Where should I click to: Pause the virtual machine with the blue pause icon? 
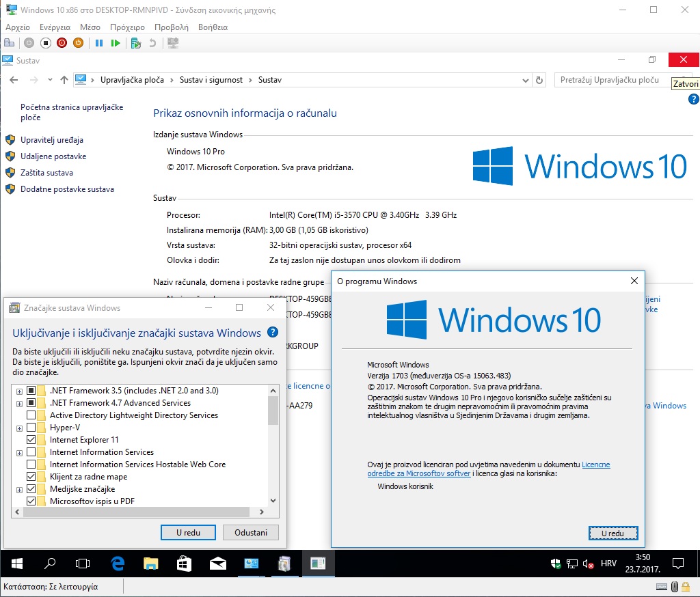[x=99, y=43]
